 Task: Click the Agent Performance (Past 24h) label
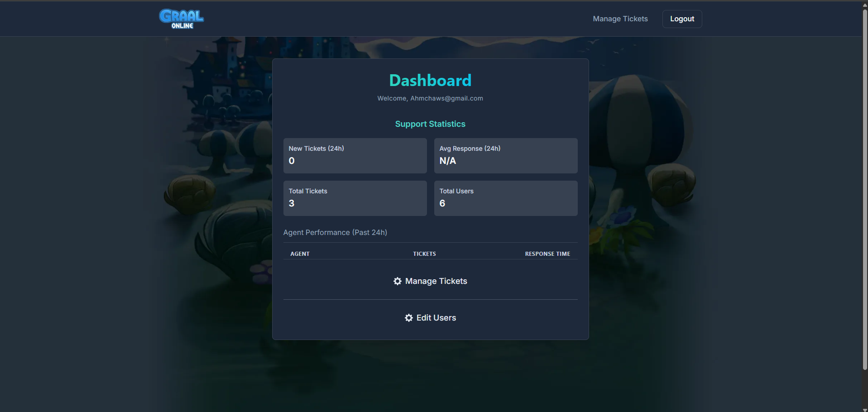[x=335, y=232]
